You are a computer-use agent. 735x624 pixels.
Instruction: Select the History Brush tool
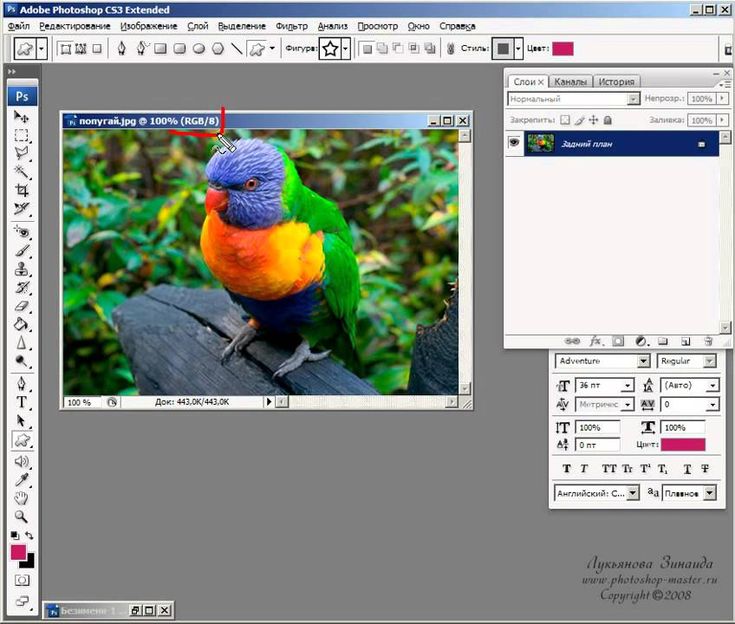tap(21, 287)
